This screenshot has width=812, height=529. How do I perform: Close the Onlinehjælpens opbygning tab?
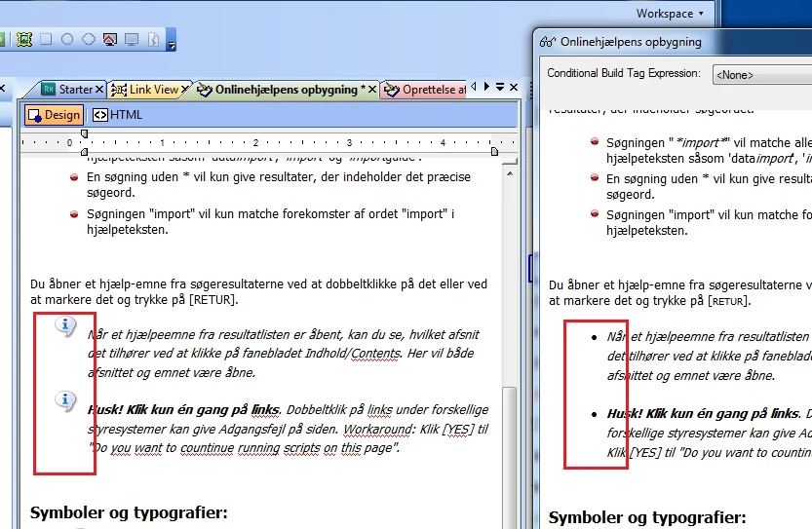click(x=371, y=90)
